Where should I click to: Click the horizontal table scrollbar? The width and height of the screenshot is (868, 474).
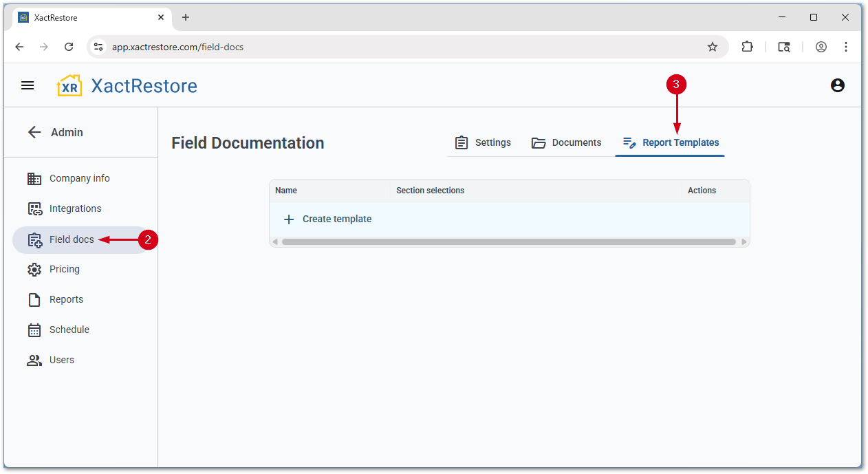[x=509, y=242]
